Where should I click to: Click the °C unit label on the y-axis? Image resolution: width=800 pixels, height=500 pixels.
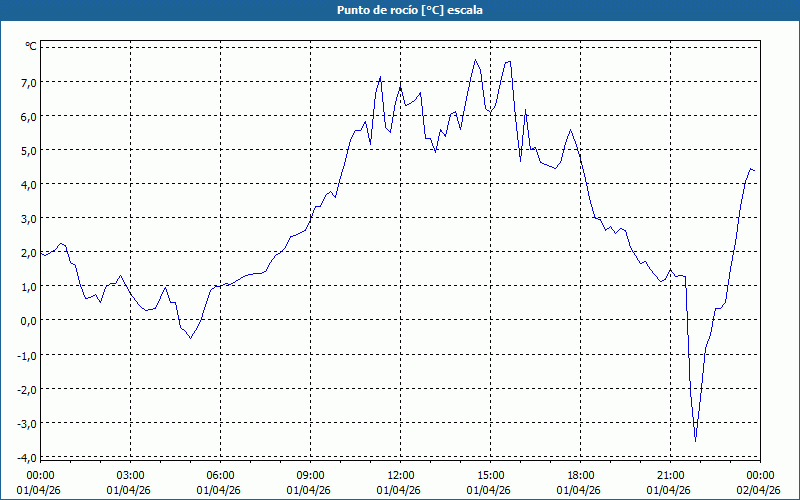[x=31, y=46]
